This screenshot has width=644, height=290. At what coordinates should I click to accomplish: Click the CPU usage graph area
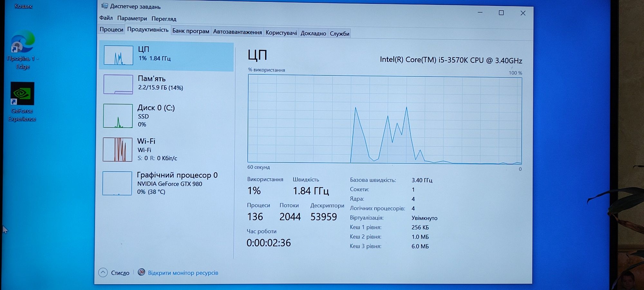384,119
